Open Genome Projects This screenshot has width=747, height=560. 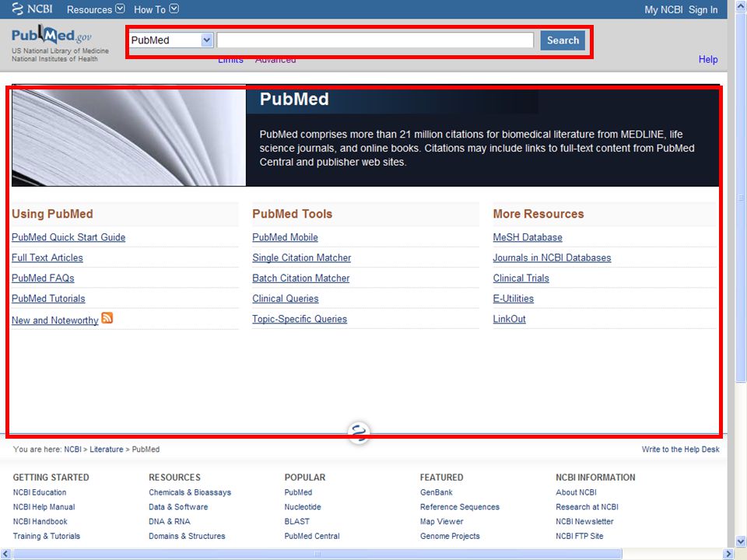[x=450, y=536]
